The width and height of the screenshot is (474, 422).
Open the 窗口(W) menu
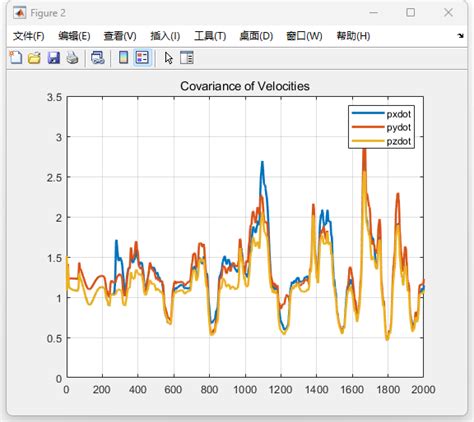pos(304,36)
